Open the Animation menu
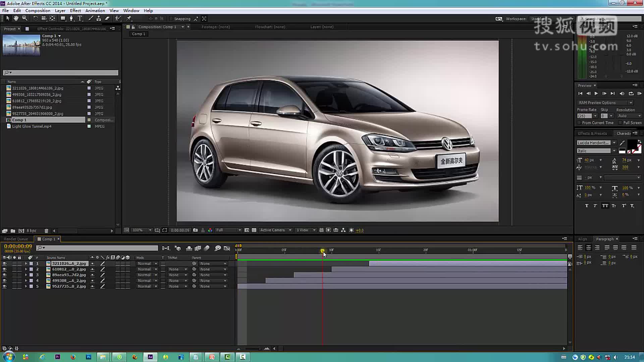The width and height of the screenshot is (644, 362). [95, 11]
